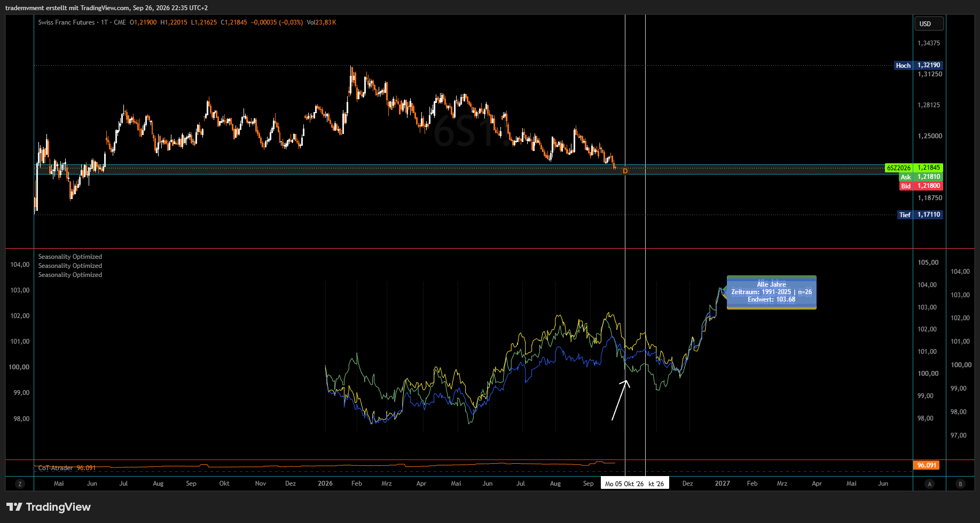Click the red Bid 1,21800 label

[921, 186]
